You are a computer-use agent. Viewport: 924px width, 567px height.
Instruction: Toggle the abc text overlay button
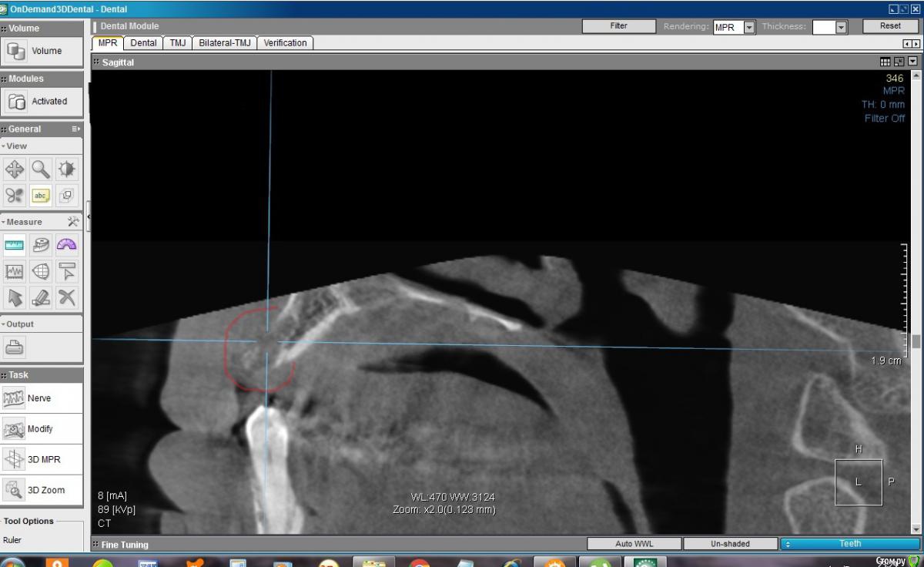pyautogui.click(x=41, y=196)
